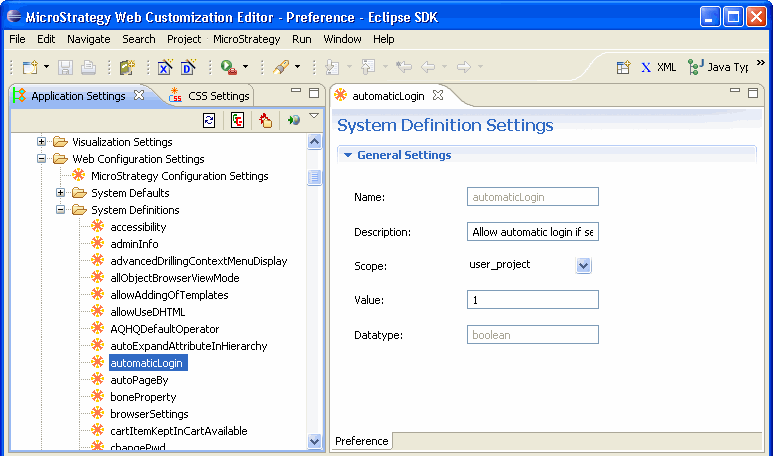Open the Search flashlight dropdown arrow
This screenshot has width=773, height=456.
pyautogui.click(x=297, y=67)
